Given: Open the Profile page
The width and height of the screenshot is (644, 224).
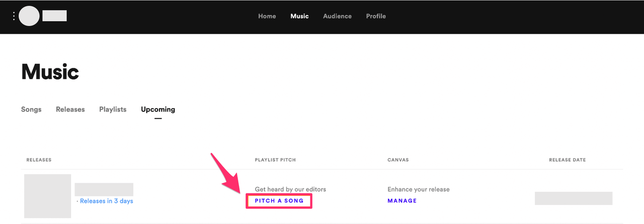Looking at the screenshot, I should pyautogui.click(x=376, y=16).
